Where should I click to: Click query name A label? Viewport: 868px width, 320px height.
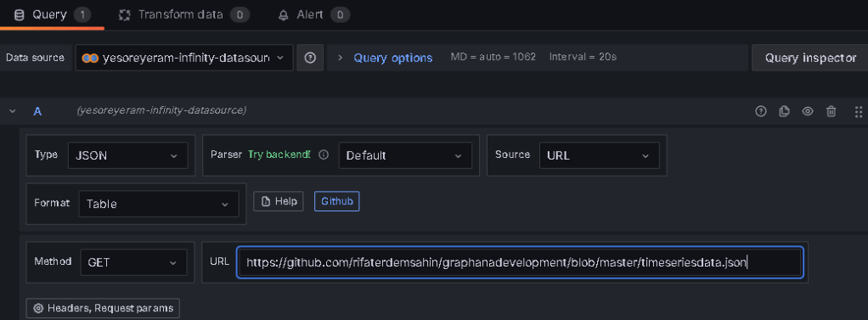coord(37,111)
